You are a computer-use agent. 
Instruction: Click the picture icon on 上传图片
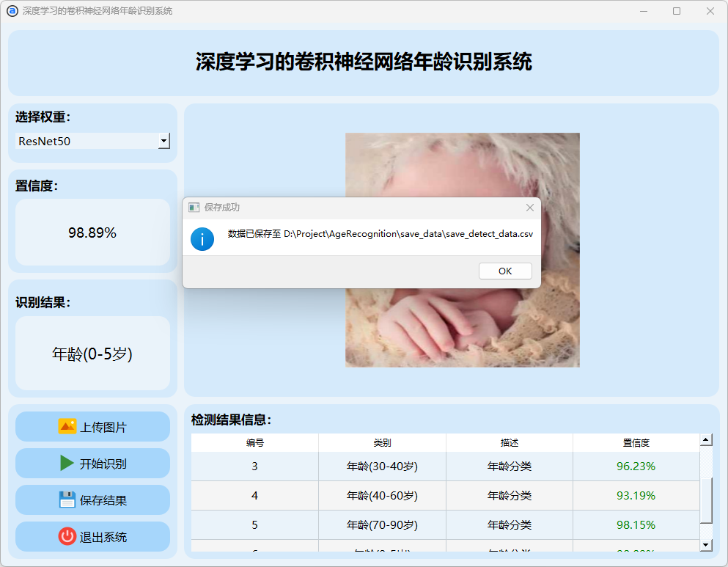(67, 426)
